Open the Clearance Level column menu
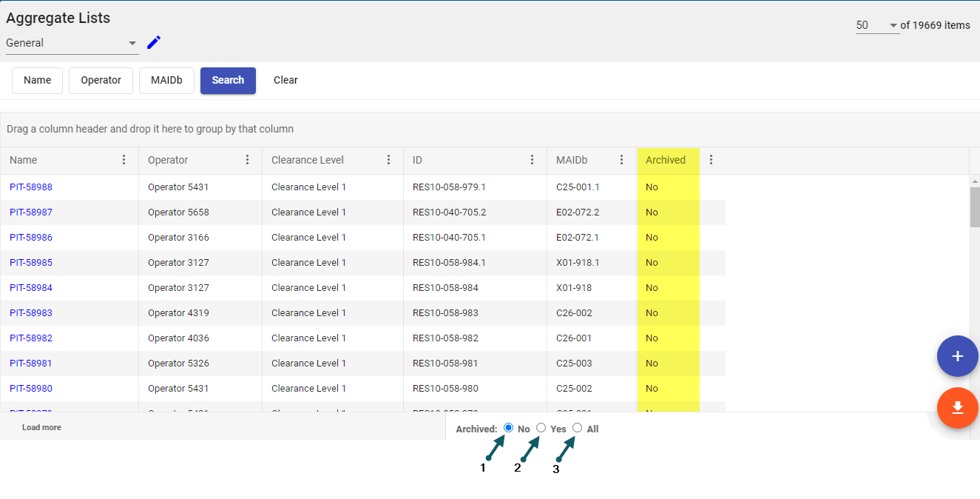 point(389,160)
